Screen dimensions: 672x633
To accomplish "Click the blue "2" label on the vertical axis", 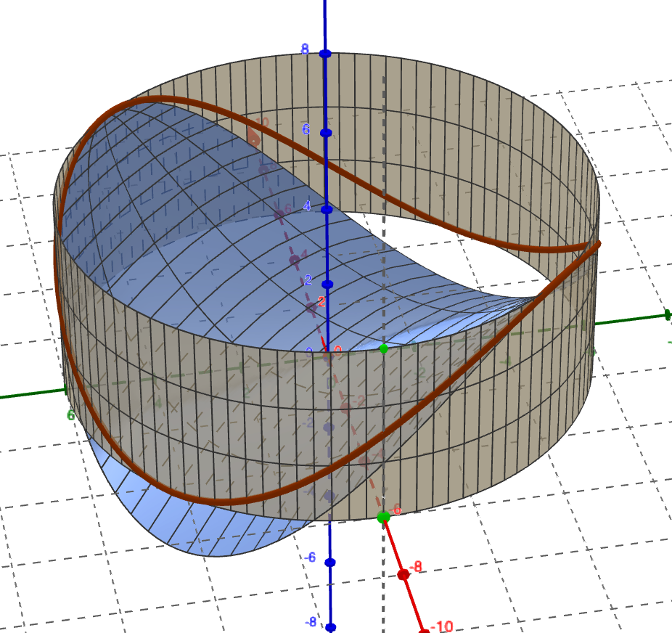I will [x=308, y=280].
